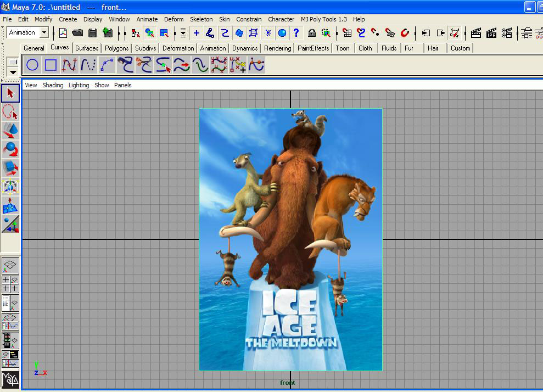
Task: Select the Pencil Curve tool on the shelf
Action: (88, 65)
